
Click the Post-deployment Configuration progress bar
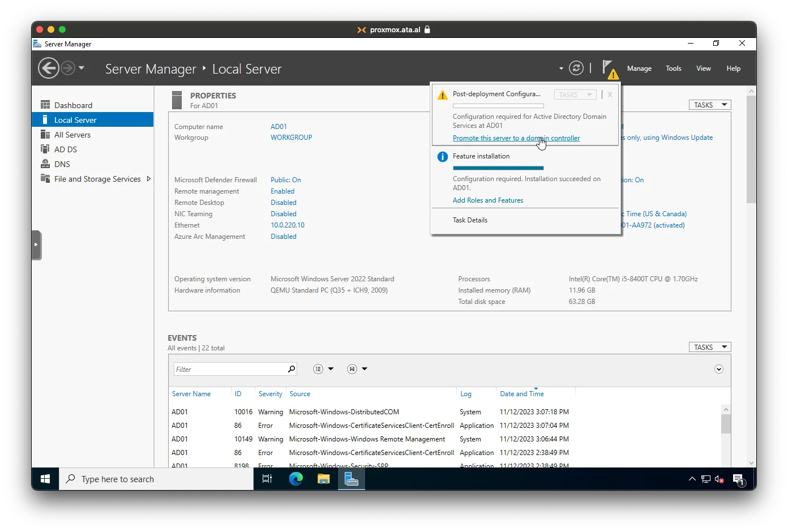point(498,106)
